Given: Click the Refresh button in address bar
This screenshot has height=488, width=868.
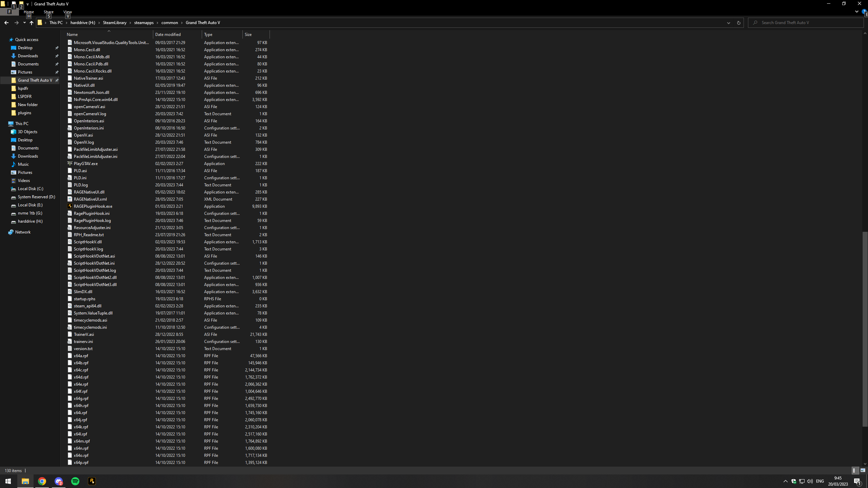Looking at the screenshot, I should tap(738, 23).
